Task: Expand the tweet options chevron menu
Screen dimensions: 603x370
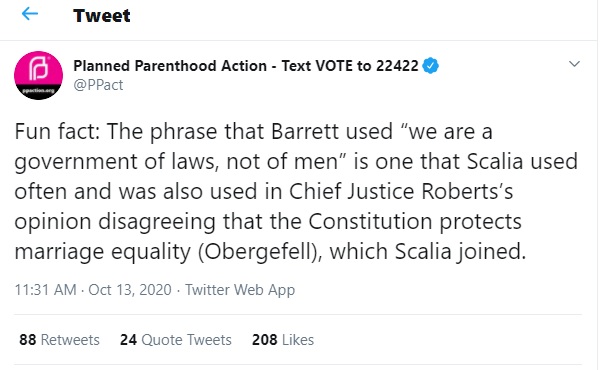Action: 574,64
